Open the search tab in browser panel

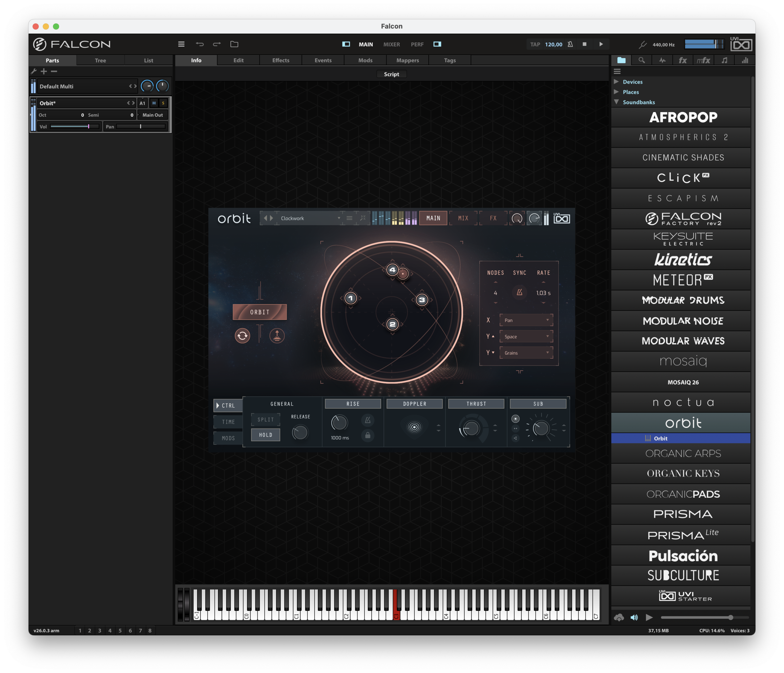(642, 60)
